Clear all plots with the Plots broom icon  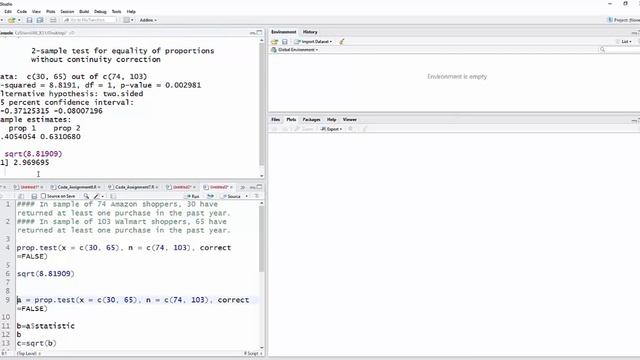click(x=364, y=129)
